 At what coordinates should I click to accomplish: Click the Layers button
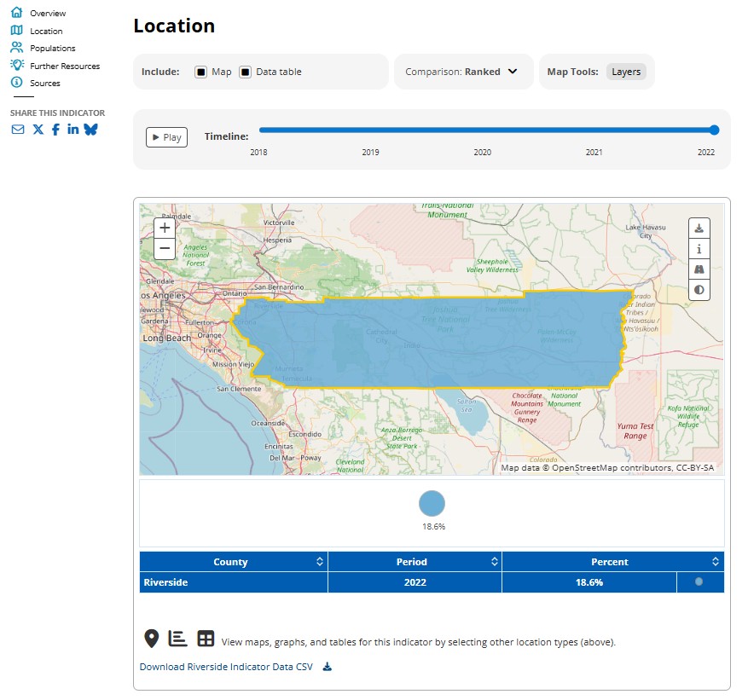626,72
